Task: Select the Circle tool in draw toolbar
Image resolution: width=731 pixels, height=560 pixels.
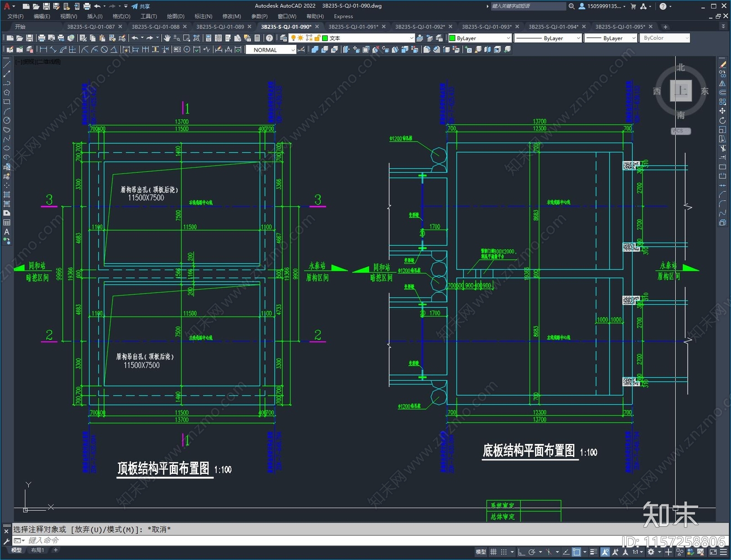Action: [7, 120]
